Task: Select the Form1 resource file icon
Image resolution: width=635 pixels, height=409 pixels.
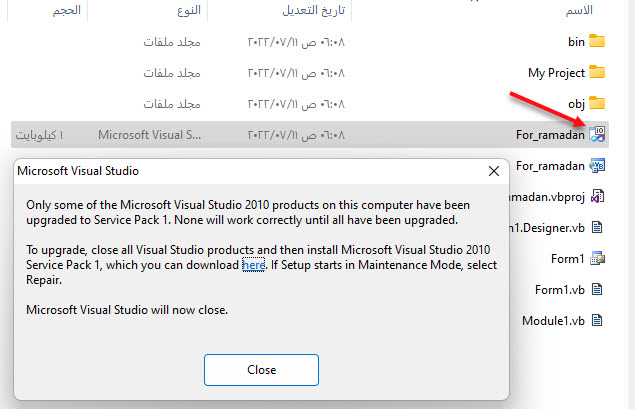Action: coord(597,258)
